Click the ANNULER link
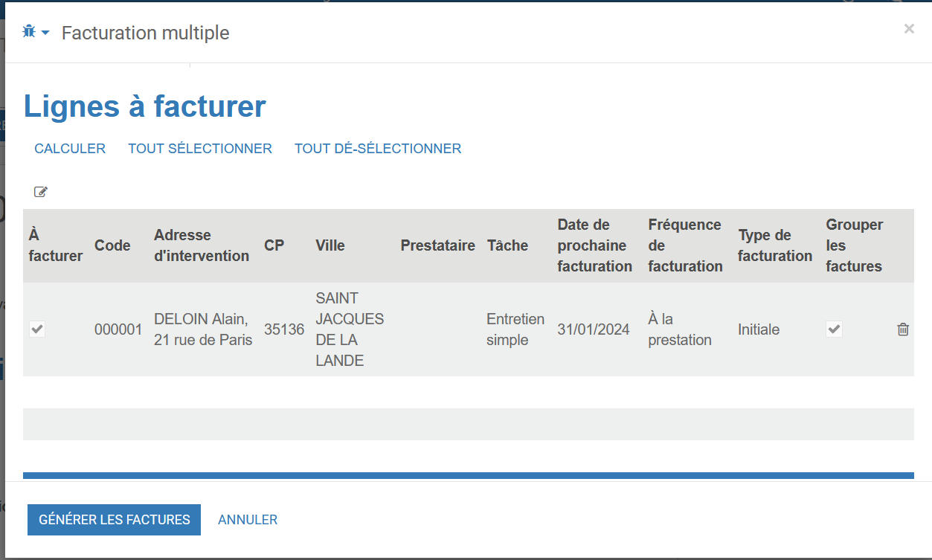Viewport: 932px width, 560px height. pos(248,520)
